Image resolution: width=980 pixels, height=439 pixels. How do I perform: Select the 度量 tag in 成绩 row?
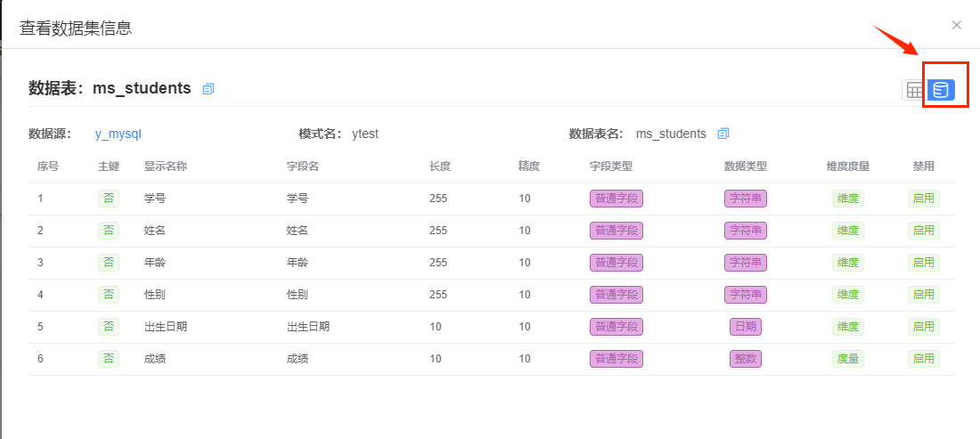coord(847,359)
